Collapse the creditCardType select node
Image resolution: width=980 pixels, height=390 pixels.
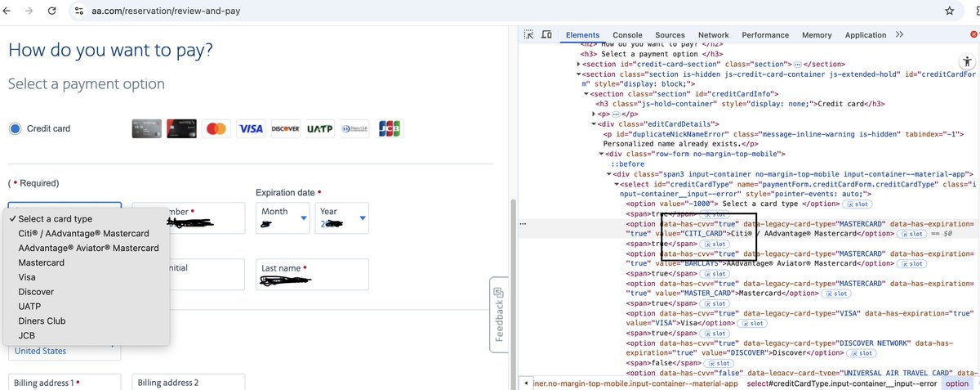(x=616, y=184)
